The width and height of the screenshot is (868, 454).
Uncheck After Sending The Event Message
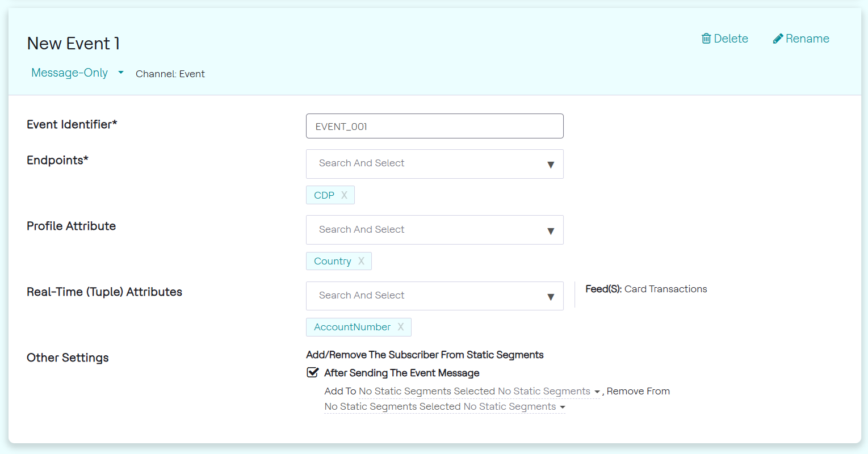coord(312,373)
